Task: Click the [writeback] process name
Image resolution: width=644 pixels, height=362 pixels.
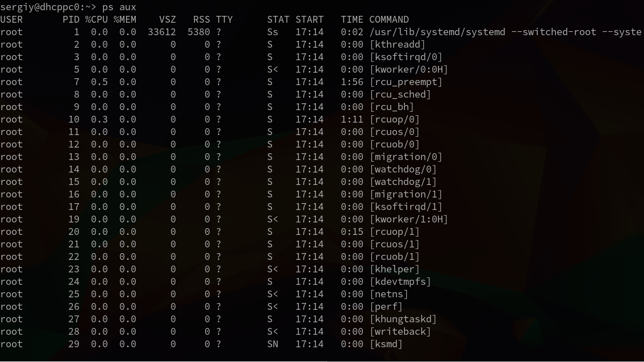Action: [x=400, y=331]
